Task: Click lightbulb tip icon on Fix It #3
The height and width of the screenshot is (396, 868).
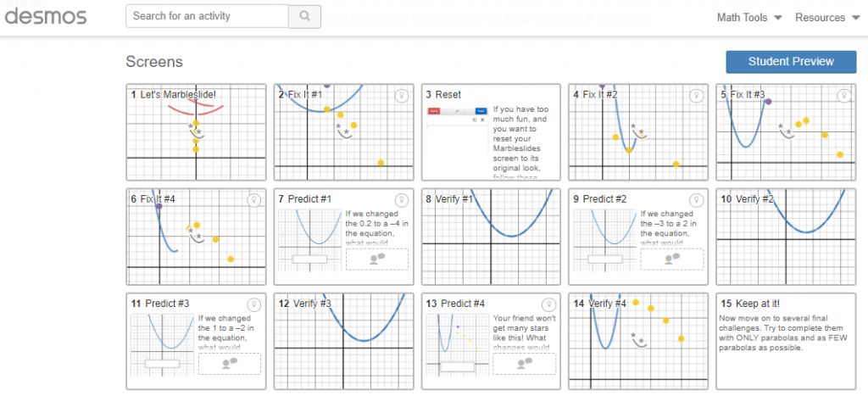Action: [843, 96]
